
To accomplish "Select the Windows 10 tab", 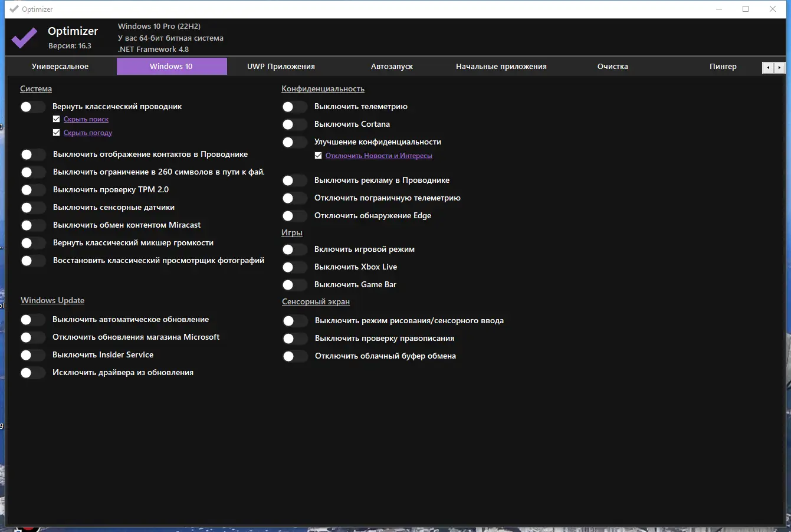I will [172, 67].
